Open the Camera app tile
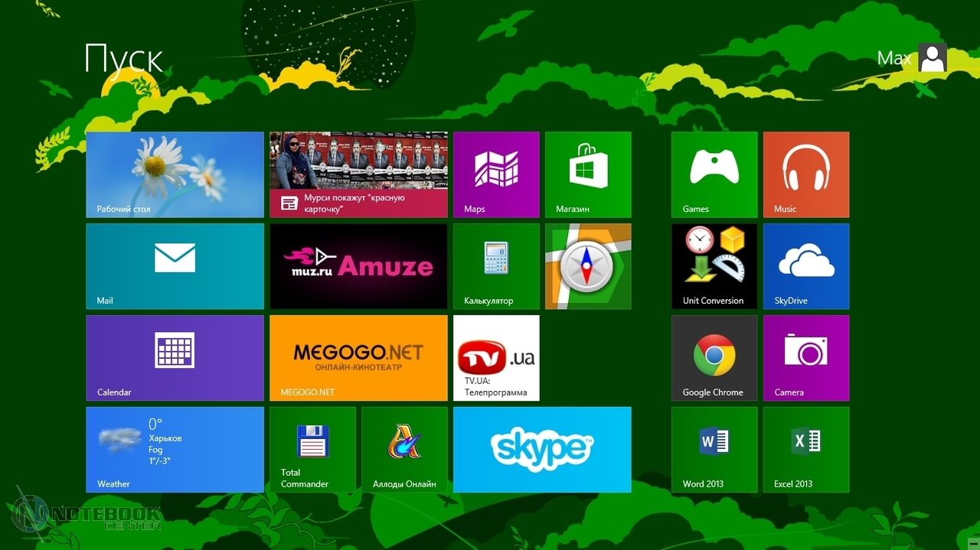The image size is (980, 550). (x=806, y=358)
